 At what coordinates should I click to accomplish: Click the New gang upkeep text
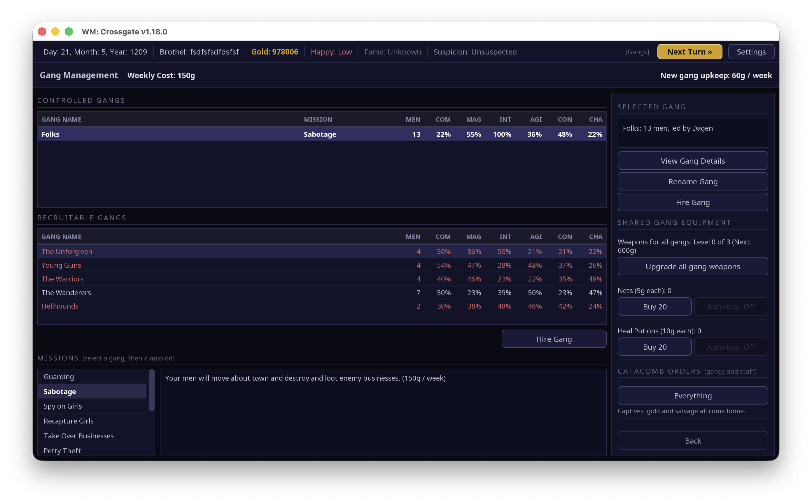[716, 75]
